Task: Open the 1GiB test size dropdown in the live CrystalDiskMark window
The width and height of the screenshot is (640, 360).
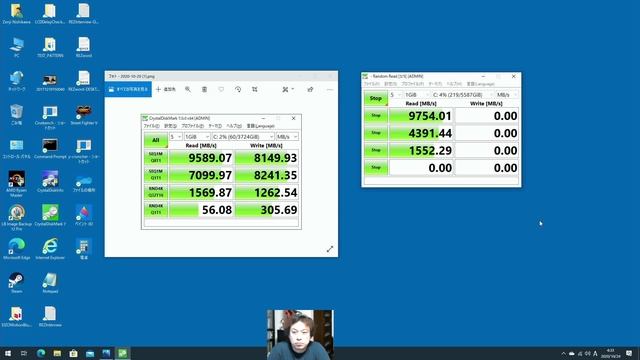Action: click(416, 95)
